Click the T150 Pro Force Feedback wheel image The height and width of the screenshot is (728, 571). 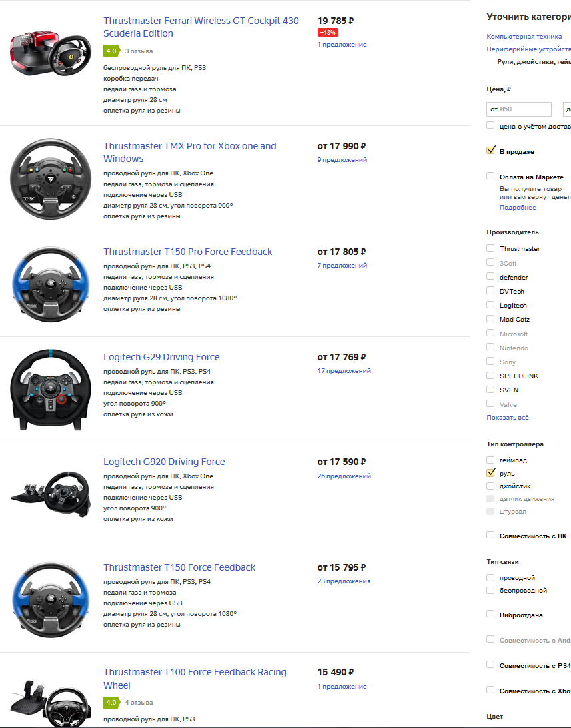point(51,284)
